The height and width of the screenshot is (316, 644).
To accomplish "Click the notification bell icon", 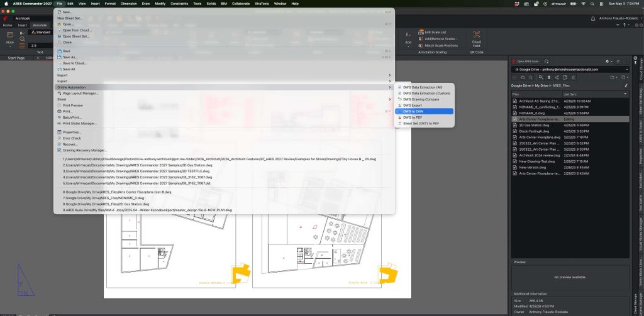I will coord(593,18).
